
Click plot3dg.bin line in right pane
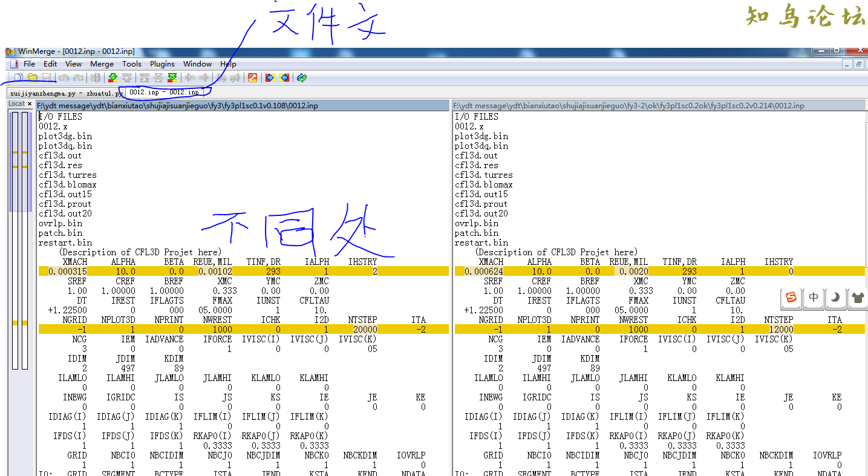pos(481,136)
